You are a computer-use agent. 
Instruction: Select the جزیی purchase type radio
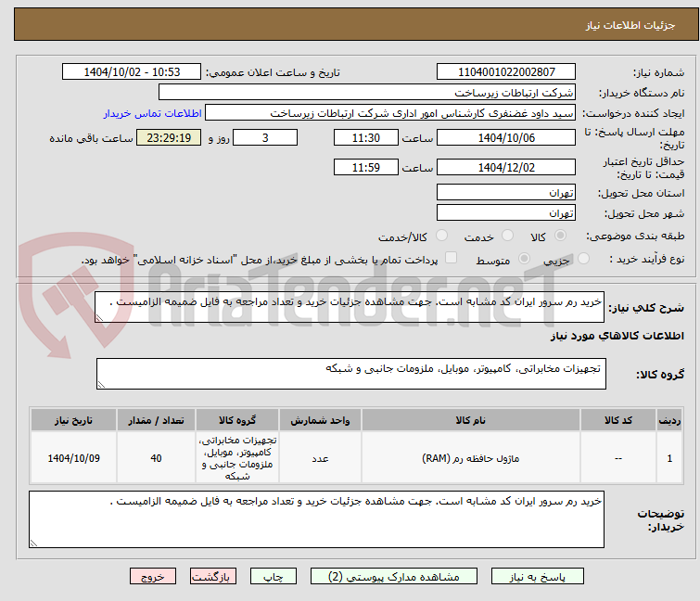coord(583,259)
